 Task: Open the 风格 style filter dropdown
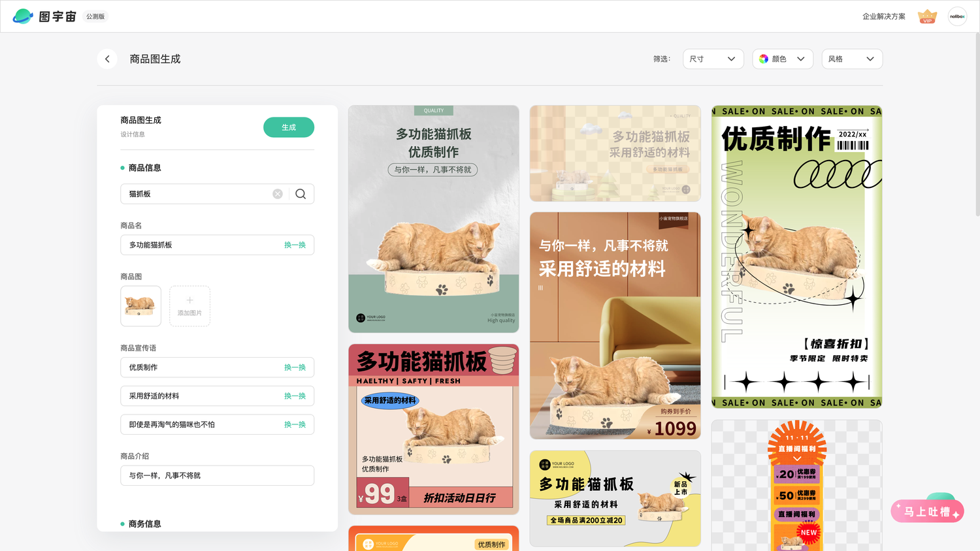click(852, 59)
